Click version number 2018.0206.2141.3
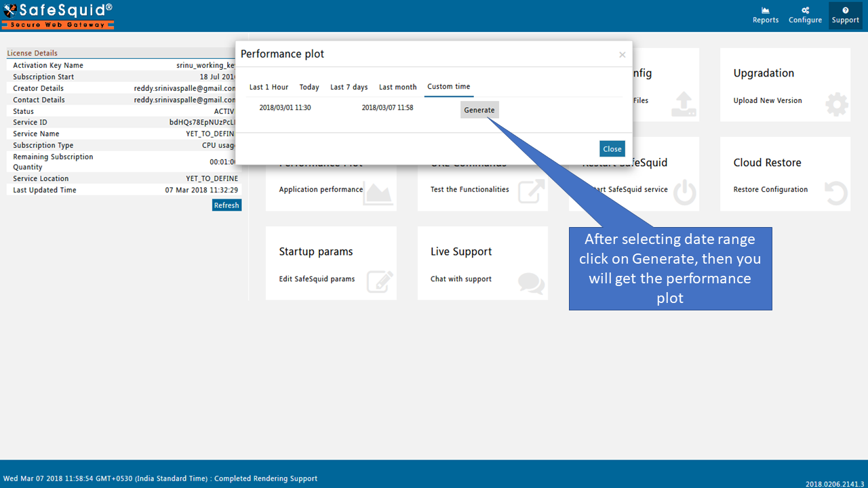The width and height of the screenshot is (868, 488). point(835,484)
